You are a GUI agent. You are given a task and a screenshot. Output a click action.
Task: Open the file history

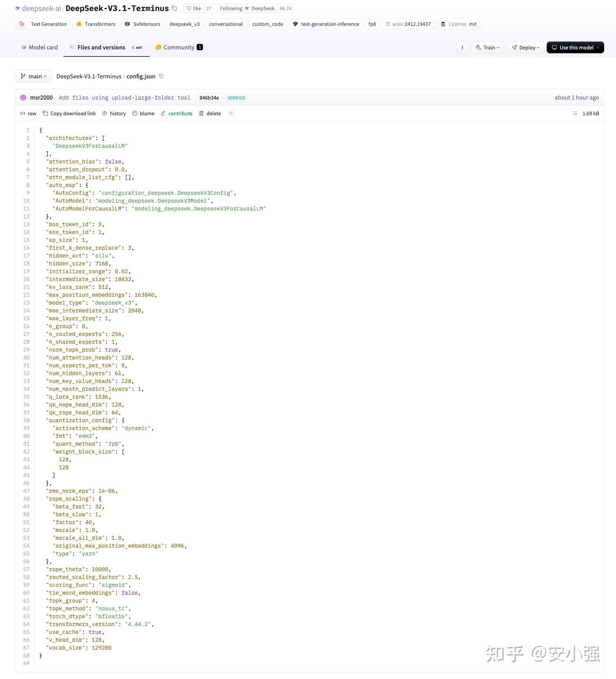114,113
